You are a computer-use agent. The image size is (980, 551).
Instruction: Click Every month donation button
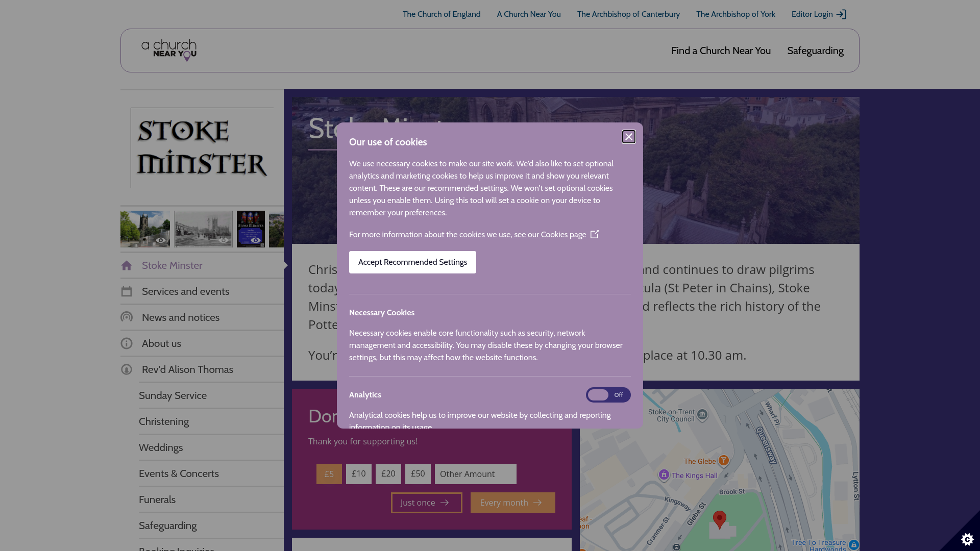click(513, 503)
